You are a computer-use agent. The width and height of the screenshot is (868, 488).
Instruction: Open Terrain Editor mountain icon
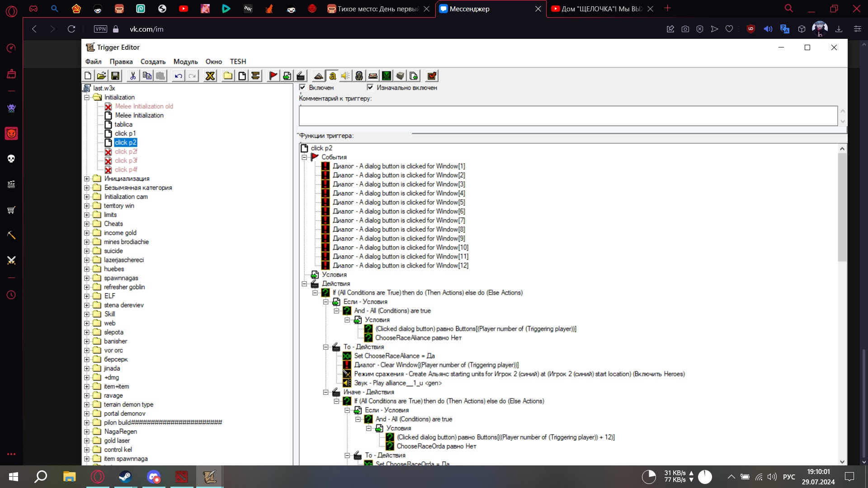point(319,76)
